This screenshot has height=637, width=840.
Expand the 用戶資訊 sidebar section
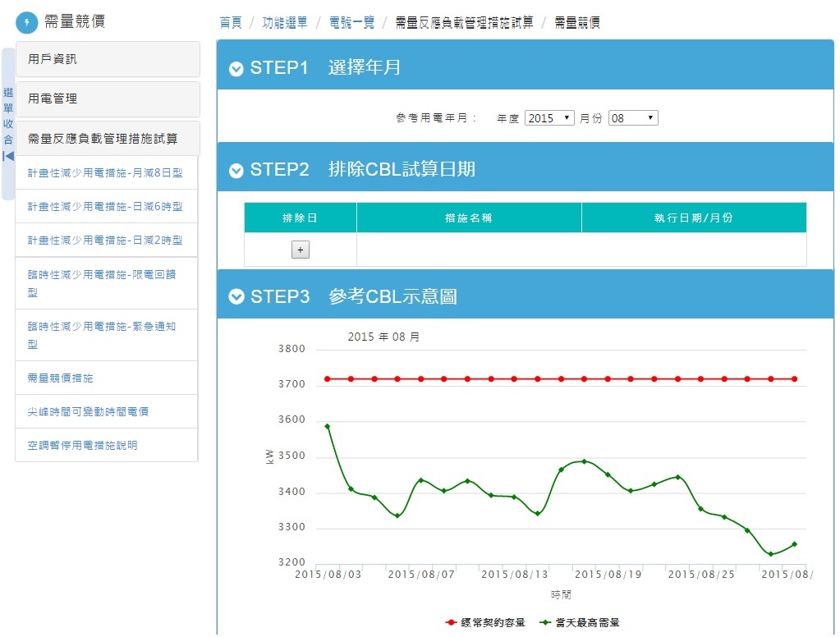[x=108, y=59]
